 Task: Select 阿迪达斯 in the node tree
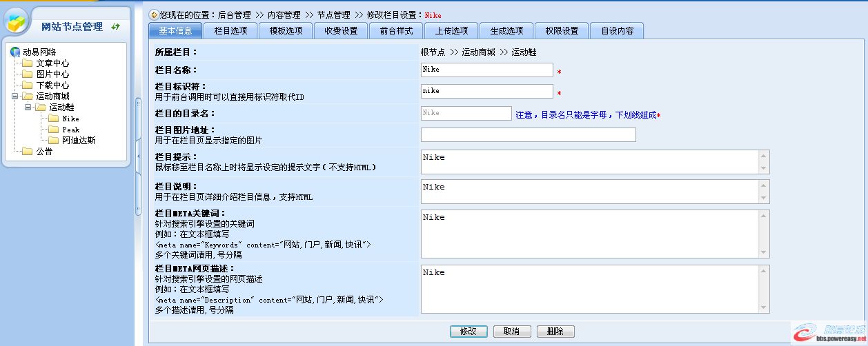click(79, 141)
